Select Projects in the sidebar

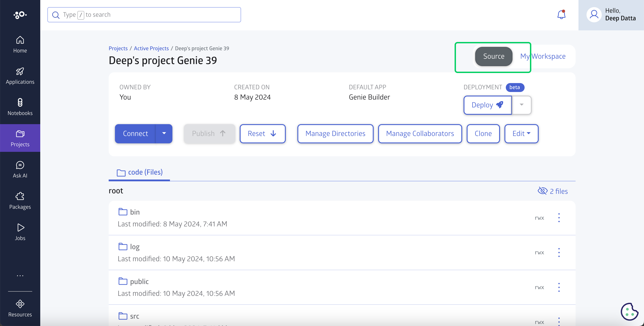20,138
